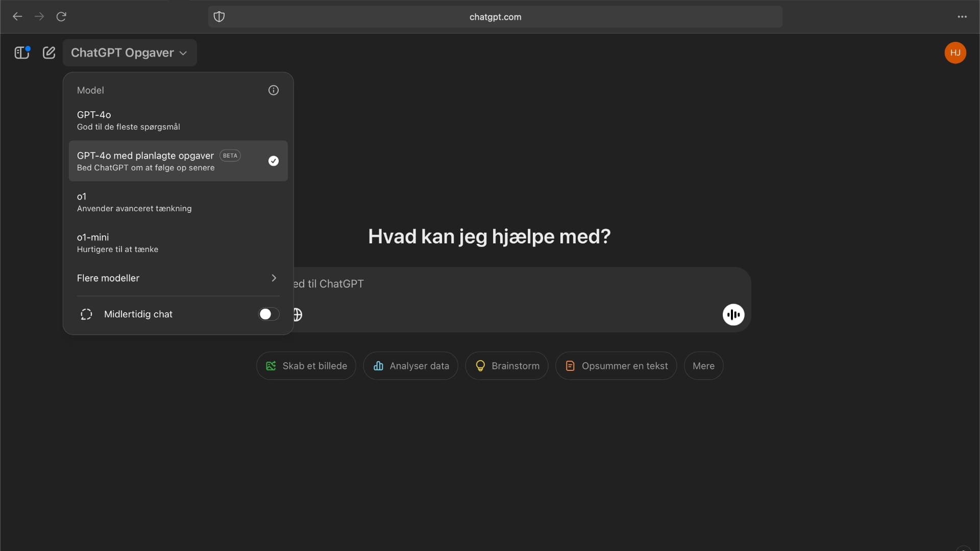Click the Skab et billede button

pos(306,366)
